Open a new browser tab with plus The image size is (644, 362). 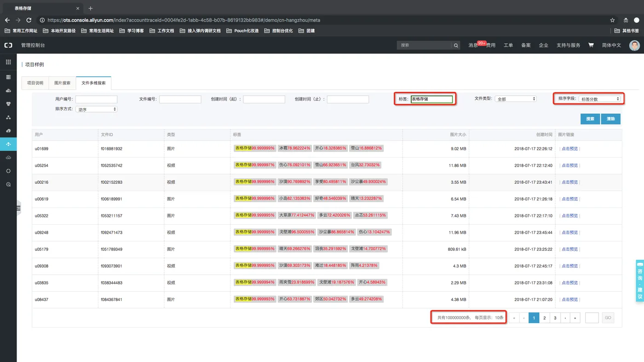[x=90, y=8]
